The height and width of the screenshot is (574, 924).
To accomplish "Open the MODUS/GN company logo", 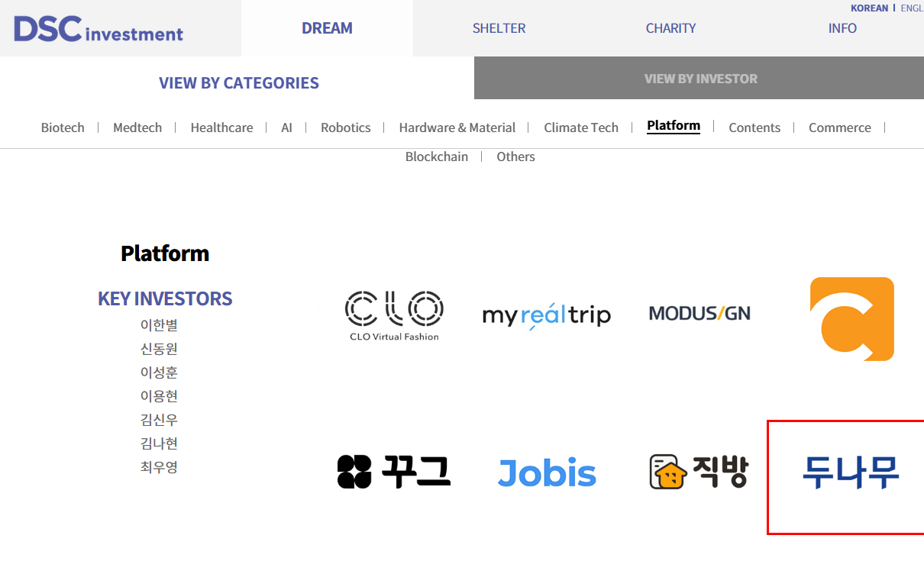I will tap(699, 313).
